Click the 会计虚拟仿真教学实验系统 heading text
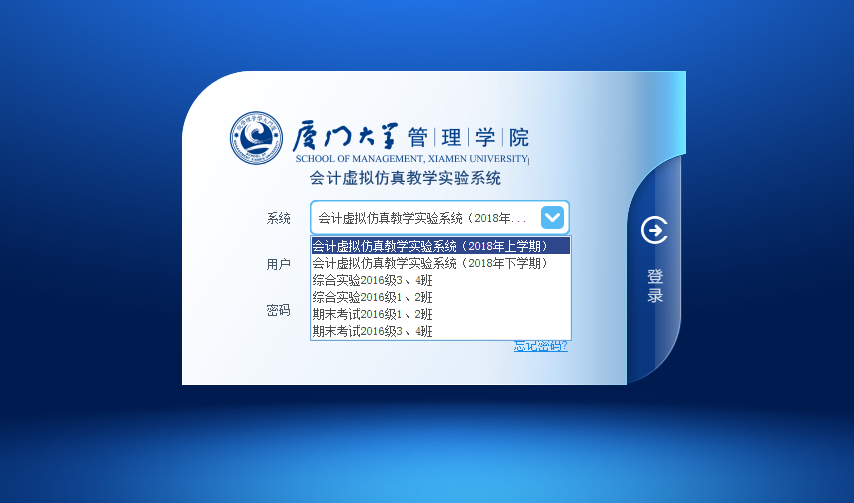The width and height of the screenshot is (854, 503). [x=405, y=178]
